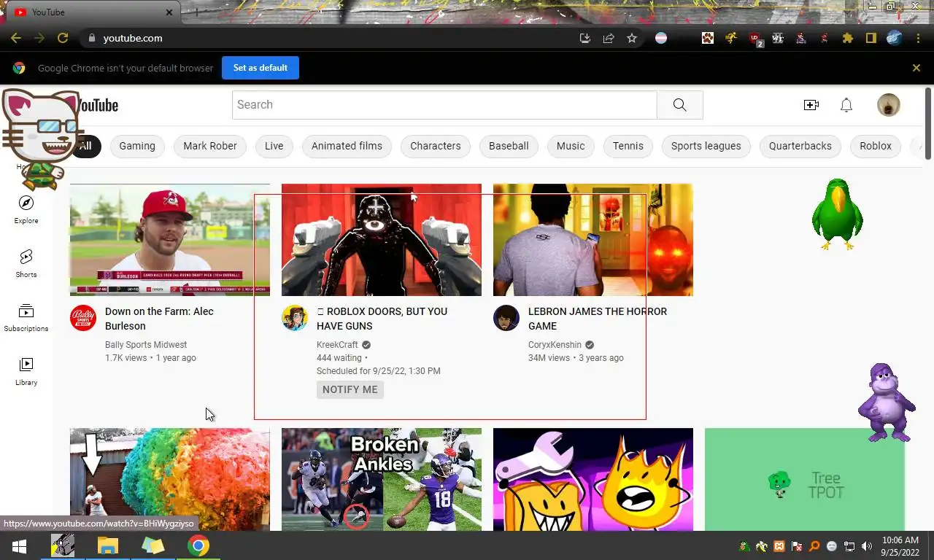
Task: Open the Alec Burleson video thumbnail
Action: click(170, 240)
